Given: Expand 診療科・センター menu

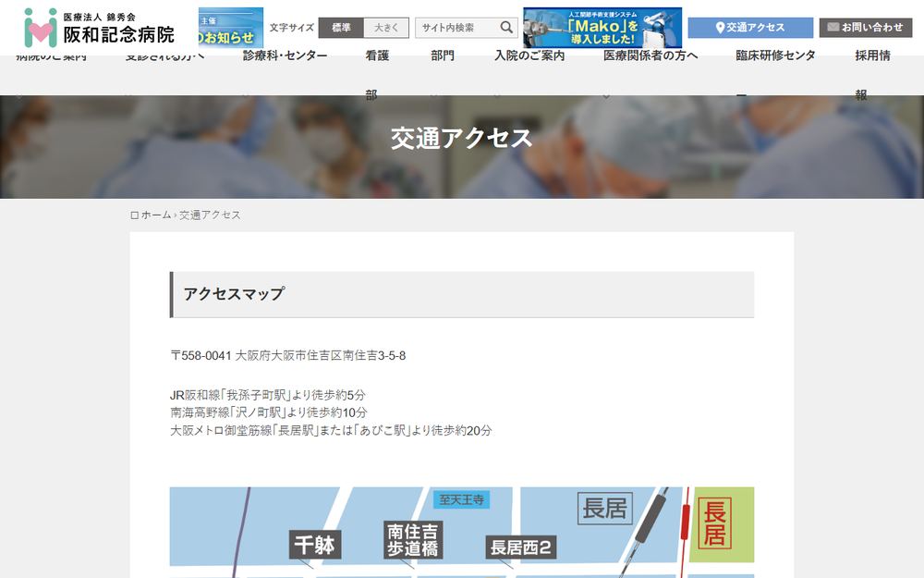Looking at the screenshot, I should click(x=286, y=55).
